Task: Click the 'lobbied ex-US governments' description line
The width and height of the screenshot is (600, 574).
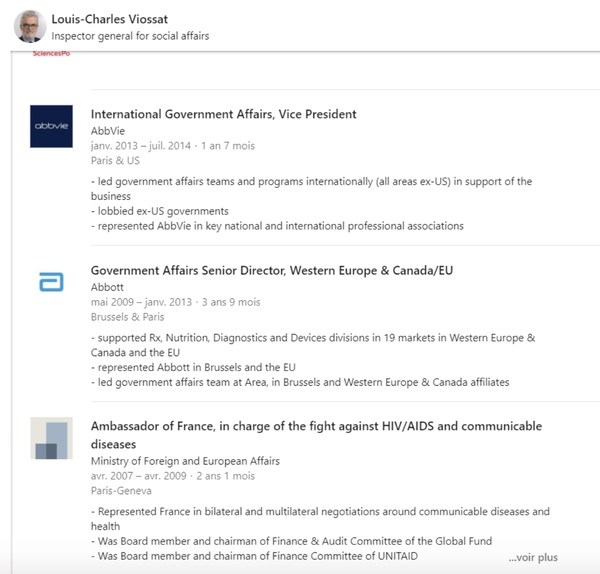Action: 160,211
